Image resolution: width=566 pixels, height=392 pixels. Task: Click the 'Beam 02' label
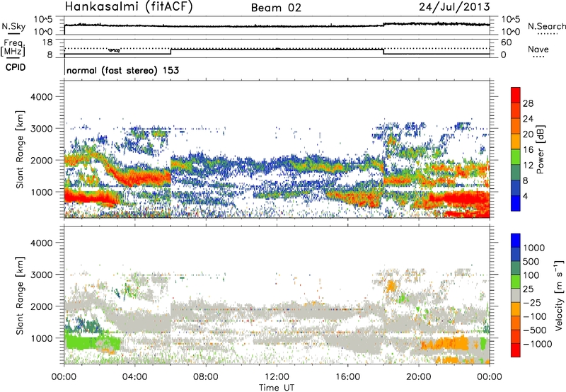tap(276, 8)
